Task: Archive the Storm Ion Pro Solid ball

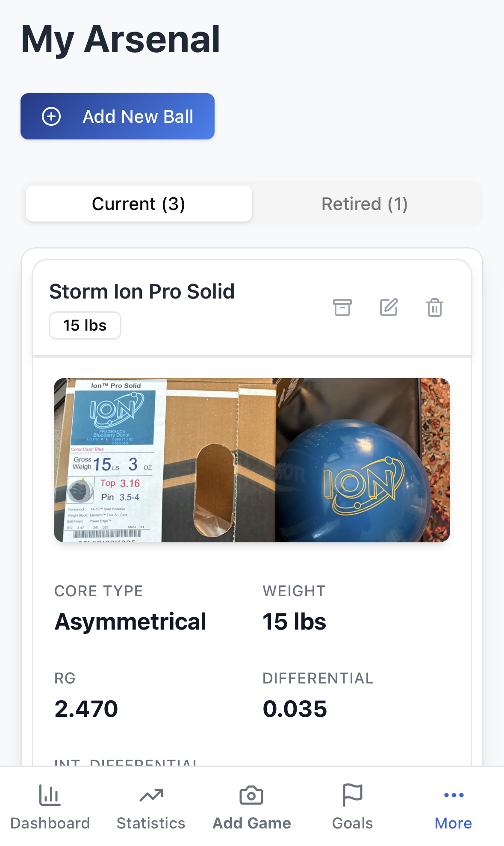Action: [342, 308]
